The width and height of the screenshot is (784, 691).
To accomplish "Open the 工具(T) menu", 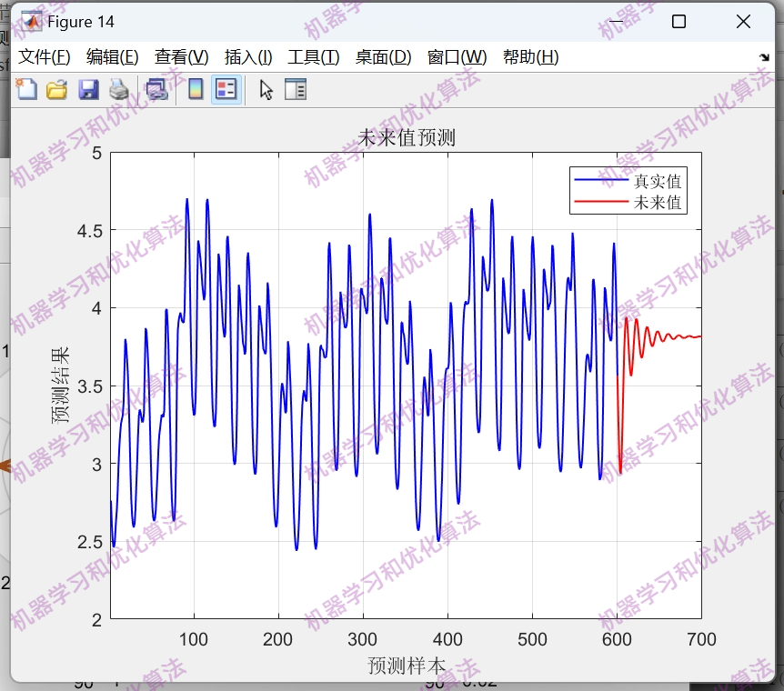I will click(x=313, y=57).
